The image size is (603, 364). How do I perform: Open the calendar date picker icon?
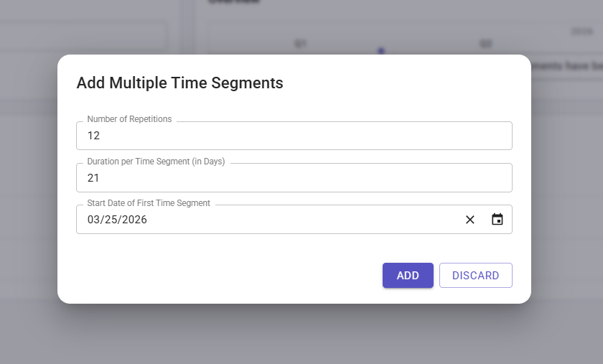click(497, 220)
